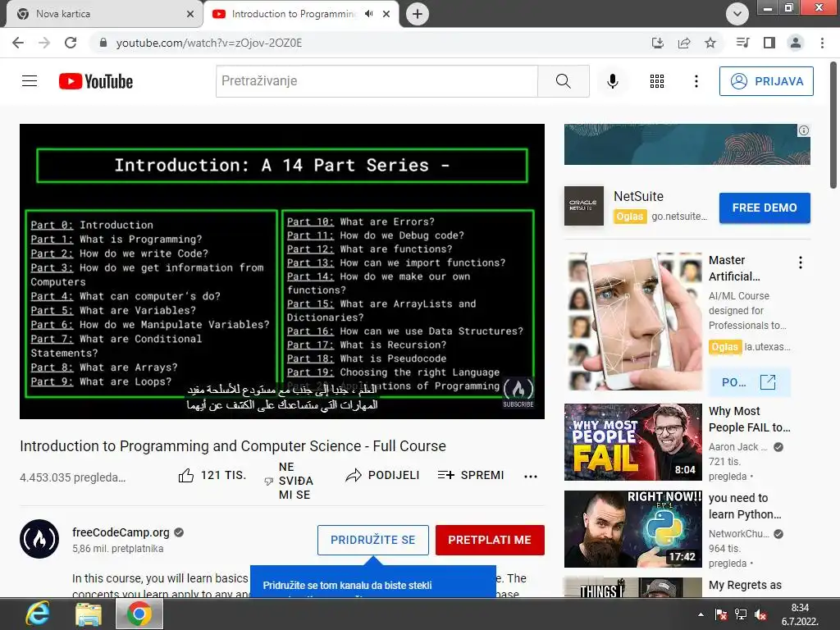840x630 pixels.
Task: Open Internet Explorer from taskbar
Action: coord(38,614)
